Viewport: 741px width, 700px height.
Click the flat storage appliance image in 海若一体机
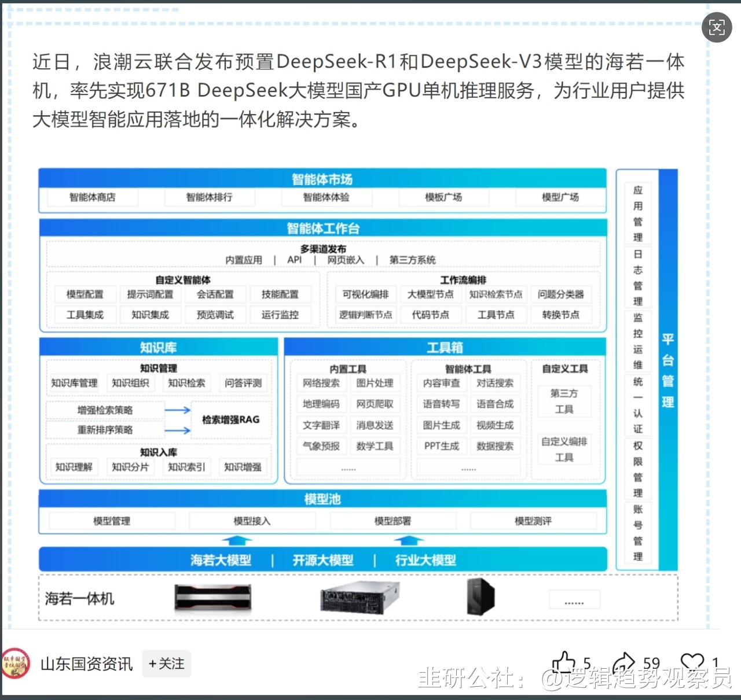[212, 598]
